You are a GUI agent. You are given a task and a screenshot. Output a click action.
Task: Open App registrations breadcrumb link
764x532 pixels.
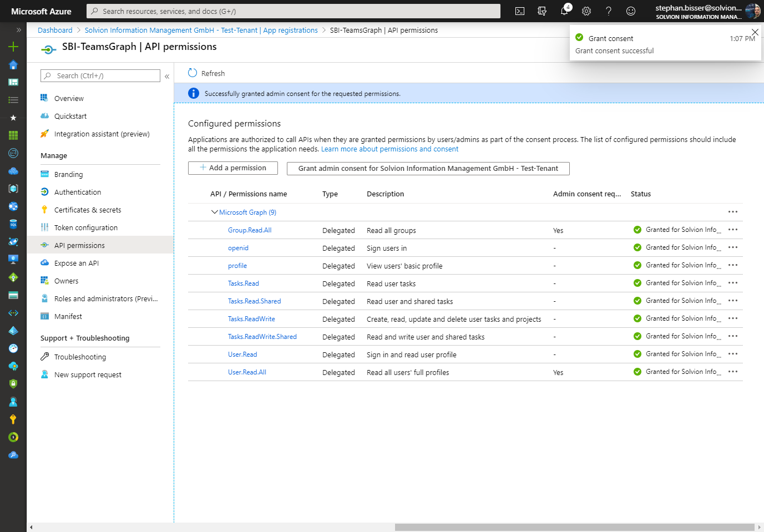(201, 31)
